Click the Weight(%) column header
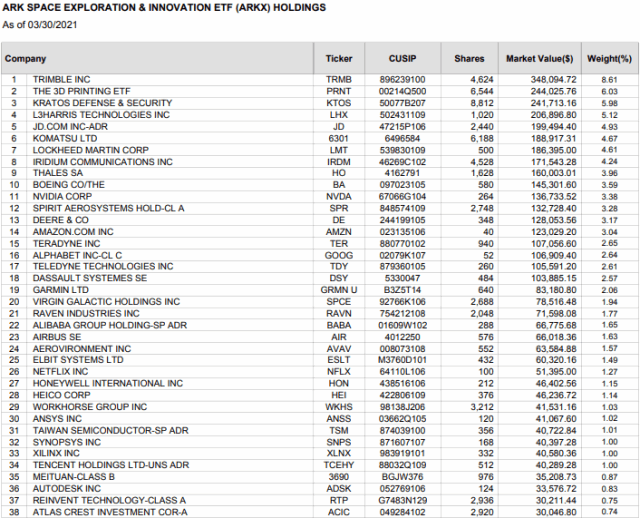Image resolution: width=640 pixels, height=518 pixels. pos(609,59)
